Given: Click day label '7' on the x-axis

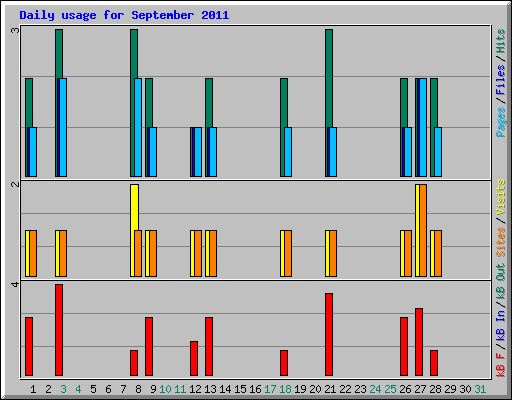Looking at the screenshot, I should pos(123,389).
